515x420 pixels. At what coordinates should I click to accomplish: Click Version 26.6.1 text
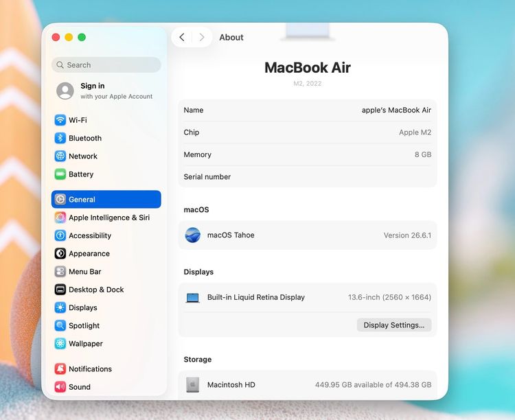408,235
